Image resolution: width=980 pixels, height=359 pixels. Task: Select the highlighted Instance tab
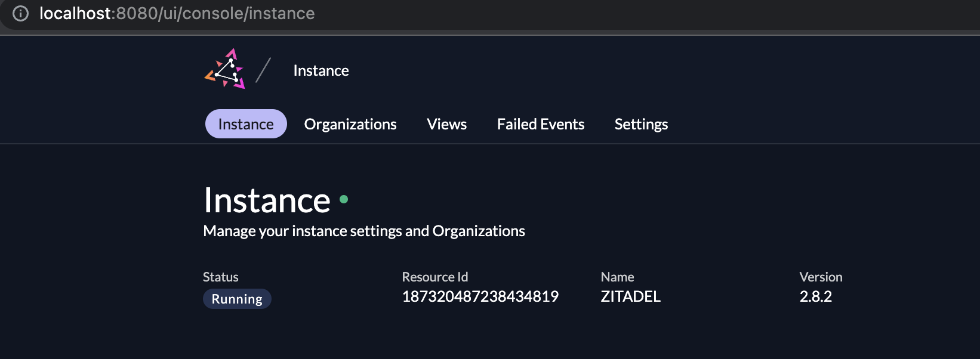(246, 124)
